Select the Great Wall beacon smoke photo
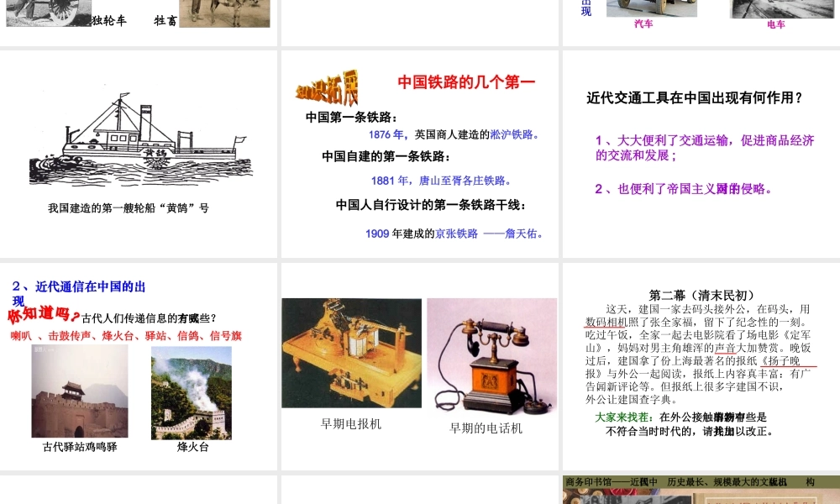This screenshot has width=840, height=504. 192,393
